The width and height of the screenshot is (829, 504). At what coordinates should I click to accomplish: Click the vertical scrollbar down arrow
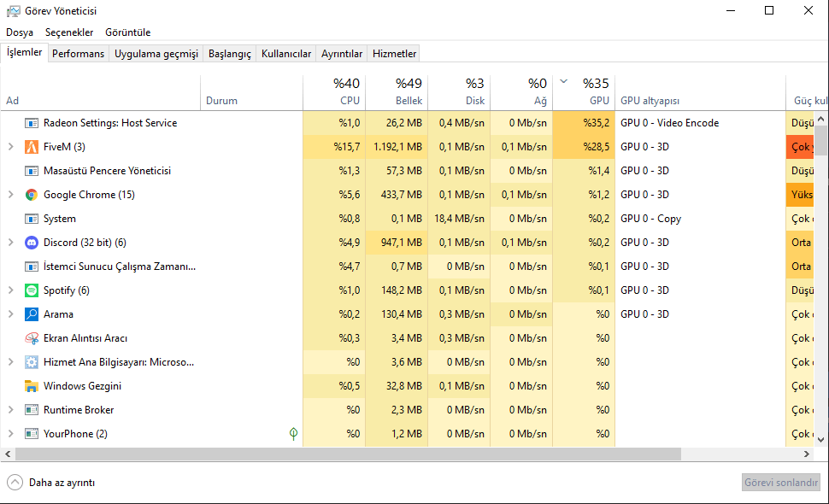[x=820, y=439]
